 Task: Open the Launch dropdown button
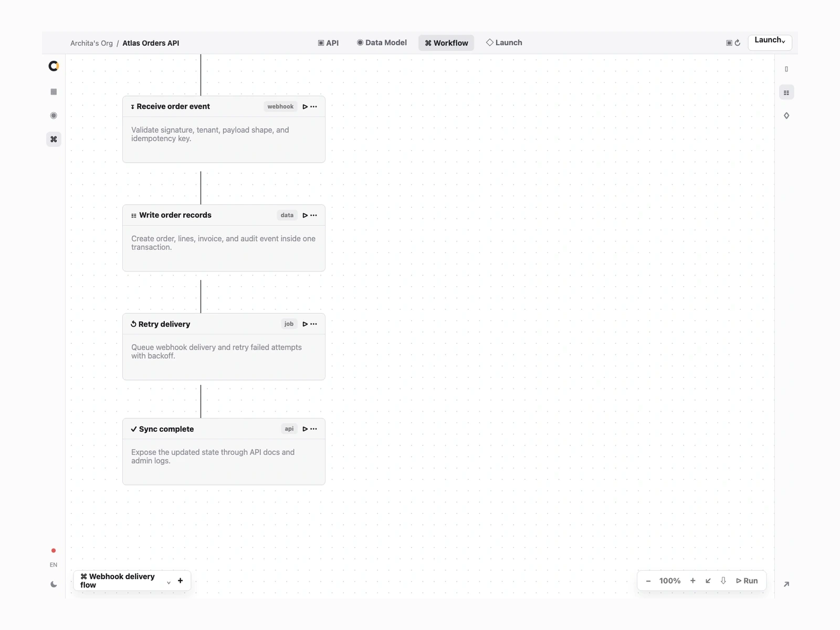[x=770, y=41]
